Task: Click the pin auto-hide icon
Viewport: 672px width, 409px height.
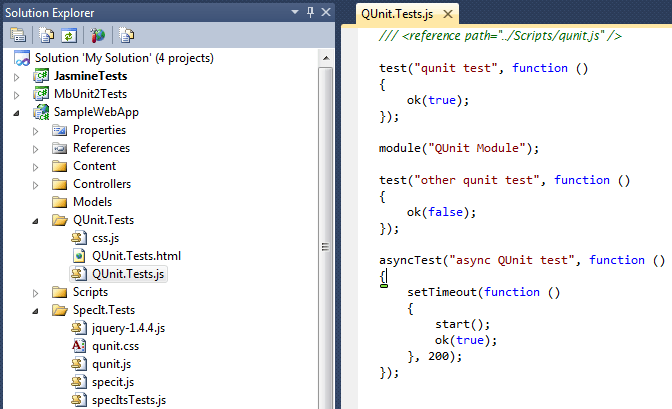Action: click(310, 12)
